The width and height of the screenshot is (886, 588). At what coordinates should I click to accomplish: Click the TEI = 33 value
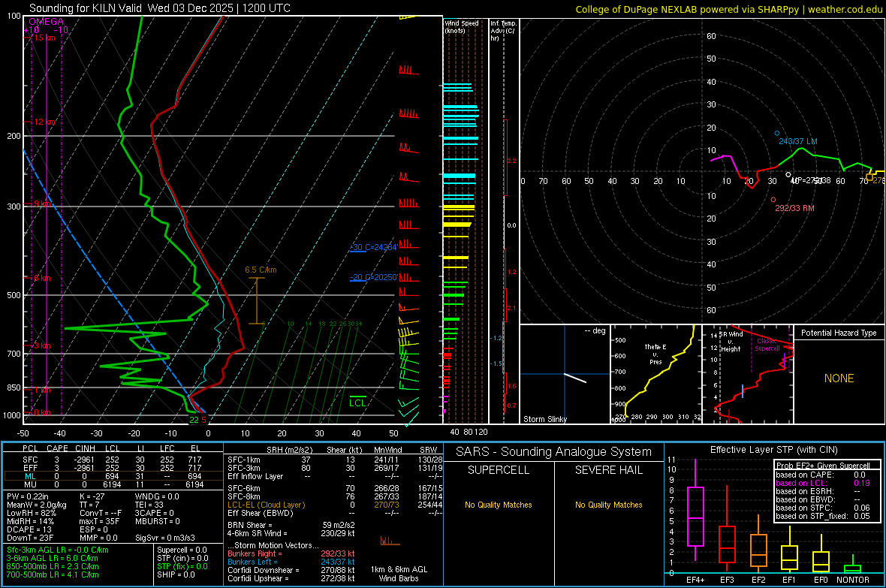(149, 505)
